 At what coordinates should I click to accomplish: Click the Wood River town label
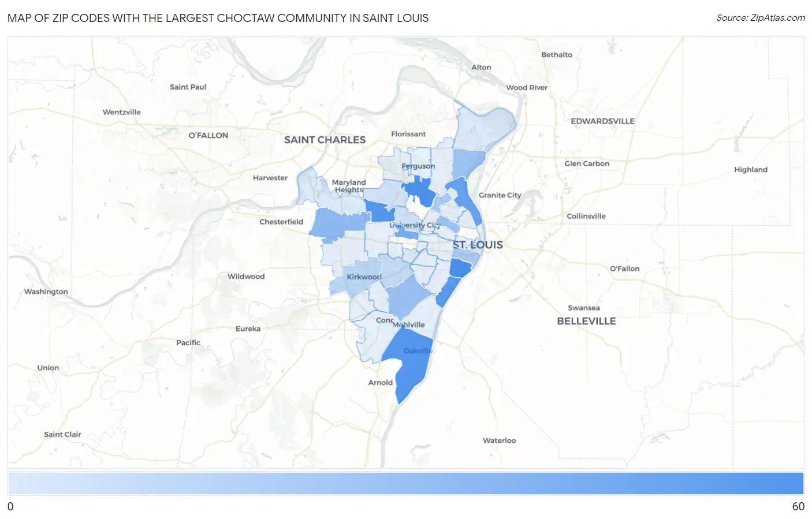(x=527, y=88)
